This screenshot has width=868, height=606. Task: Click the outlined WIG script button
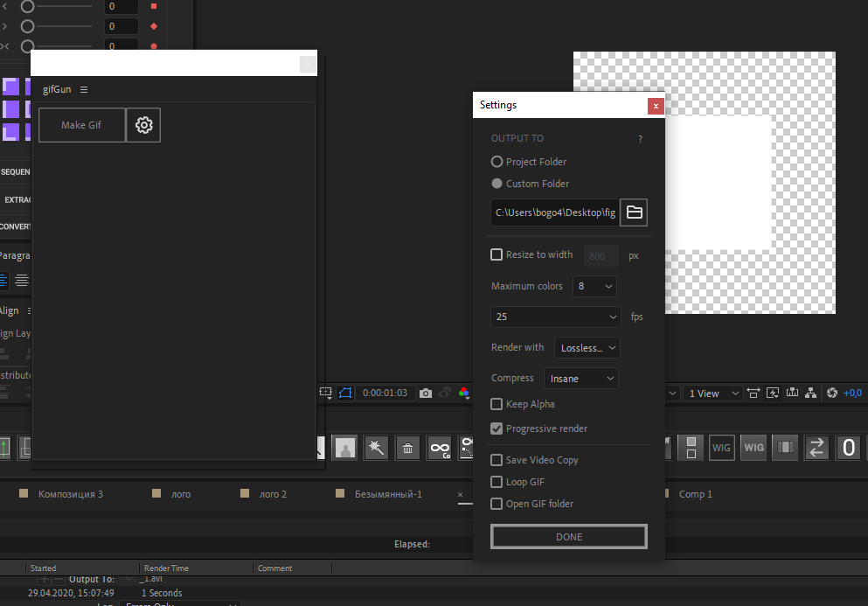[x=721, y=448]
